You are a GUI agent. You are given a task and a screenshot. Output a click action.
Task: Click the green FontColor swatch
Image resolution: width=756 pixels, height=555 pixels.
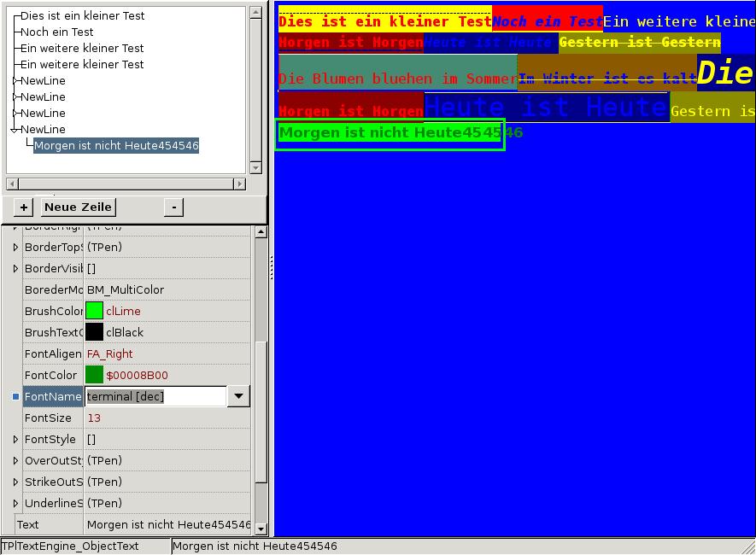[94, 375]
